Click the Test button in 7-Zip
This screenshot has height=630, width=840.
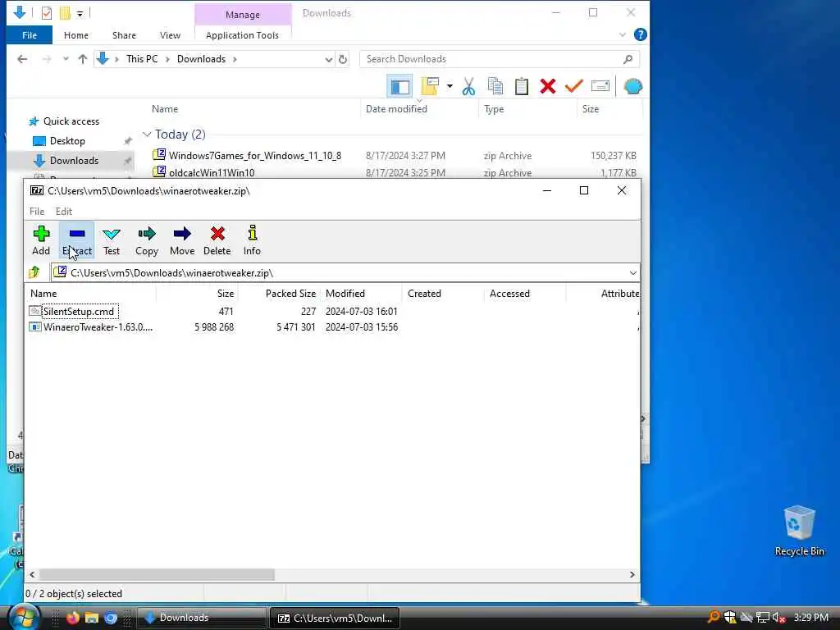click(112, 240)
